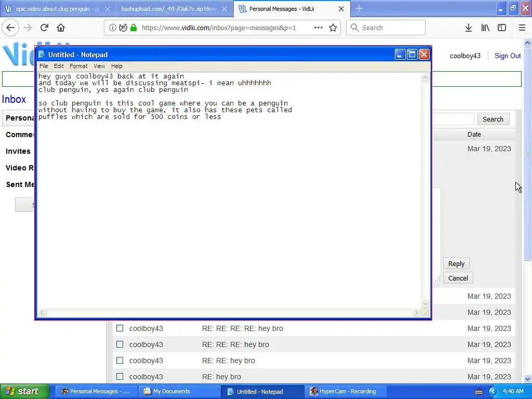532x399 pixels.
Task: Switch to the bashupload.com tab
Action: coord(174,9)
